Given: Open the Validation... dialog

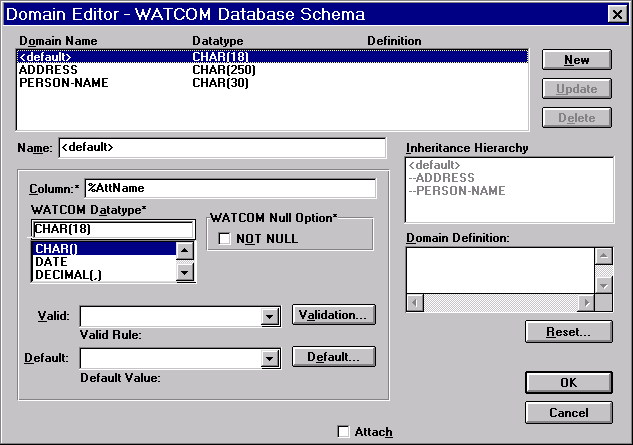Looking at the screenshot, I should pos(333,315).
